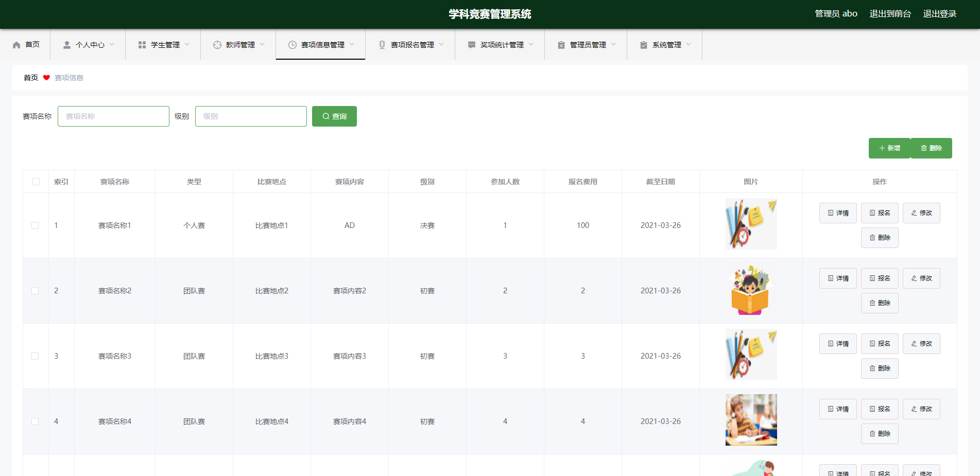980x476 pixels.
Task: Click the thumbnail image for 赛项名称4
Action: (x=751, y=420)
